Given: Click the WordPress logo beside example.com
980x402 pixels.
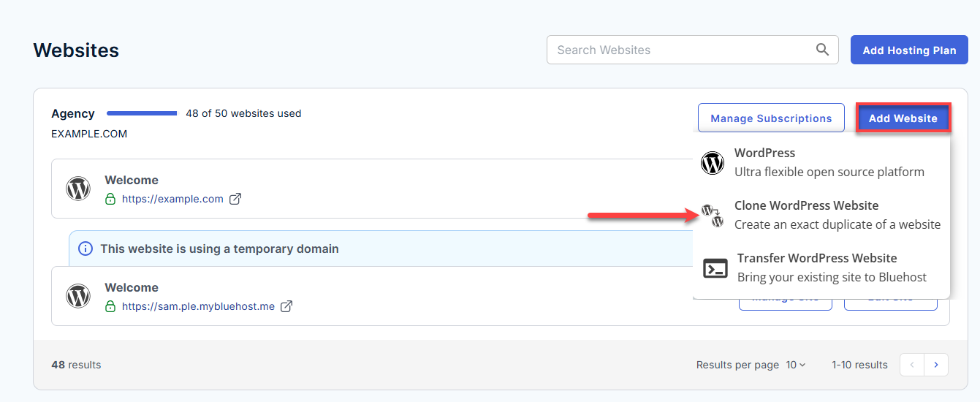Looking at the screenshot, I should [x=78, y=189].
